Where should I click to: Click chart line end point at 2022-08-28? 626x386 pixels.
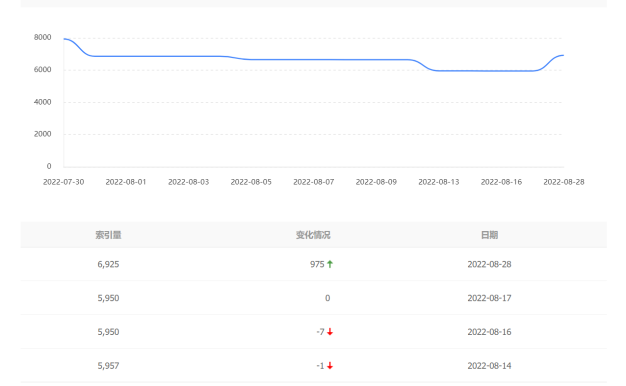(563, 55)
